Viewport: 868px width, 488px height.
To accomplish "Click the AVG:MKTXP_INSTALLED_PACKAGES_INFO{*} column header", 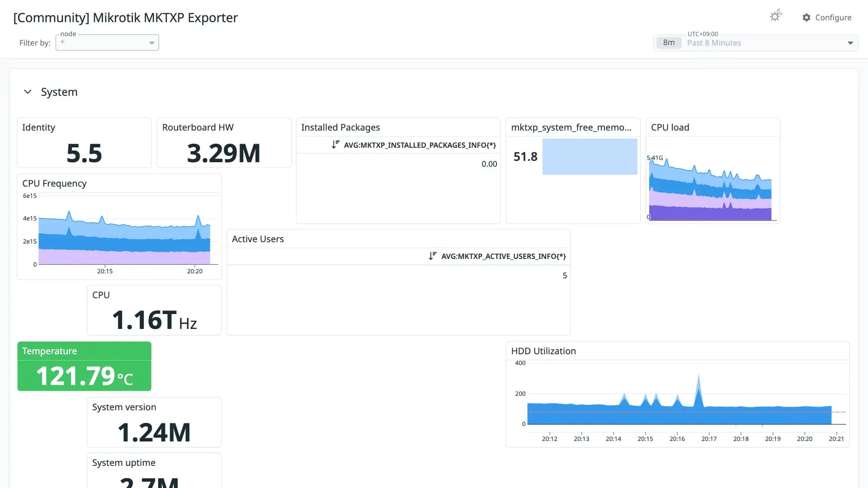I will click(x=420, y=145).
